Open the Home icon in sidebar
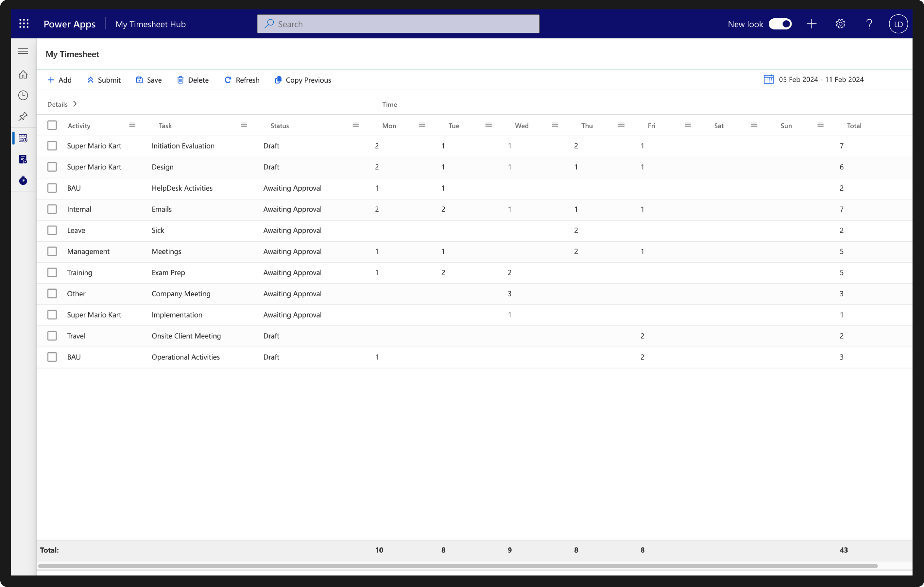The height and width of the screenshot is (587, 924). 23,74
